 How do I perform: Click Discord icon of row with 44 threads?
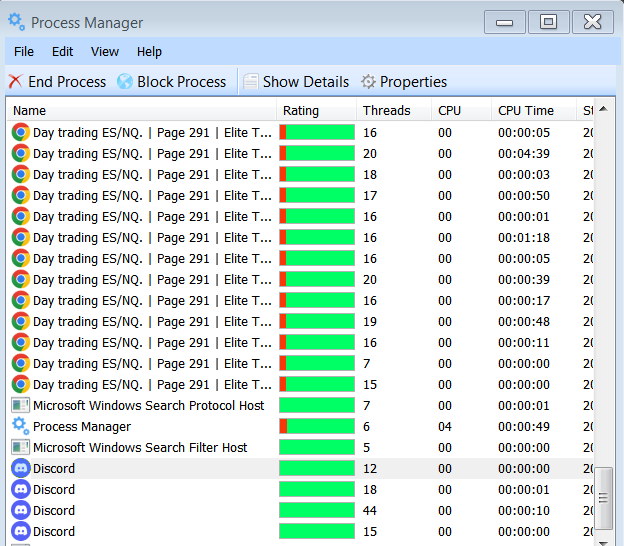21,511
